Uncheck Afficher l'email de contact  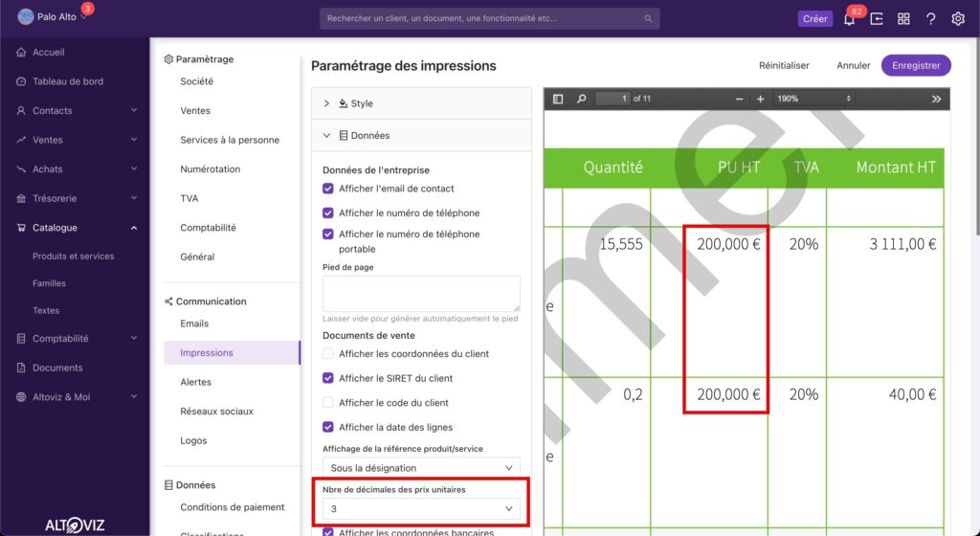[x=328, y=189]
